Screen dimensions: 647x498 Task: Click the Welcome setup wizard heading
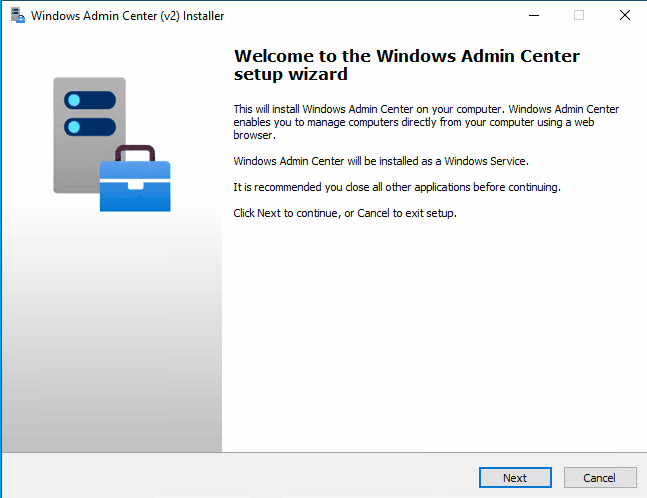406,64
